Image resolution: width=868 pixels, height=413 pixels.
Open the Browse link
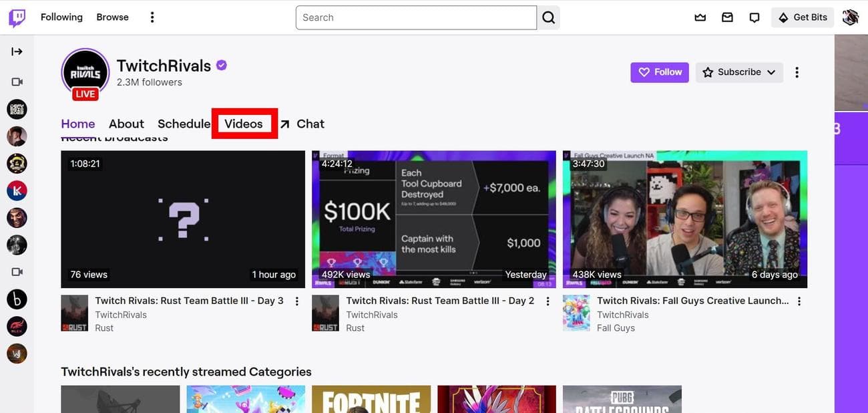coord(112,17)
